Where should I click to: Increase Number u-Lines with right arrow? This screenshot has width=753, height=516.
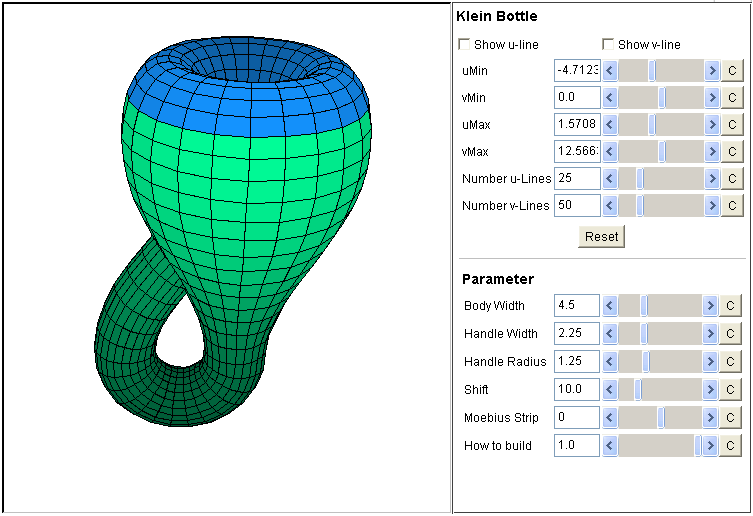pyautogui.click(x=712, y=178)
